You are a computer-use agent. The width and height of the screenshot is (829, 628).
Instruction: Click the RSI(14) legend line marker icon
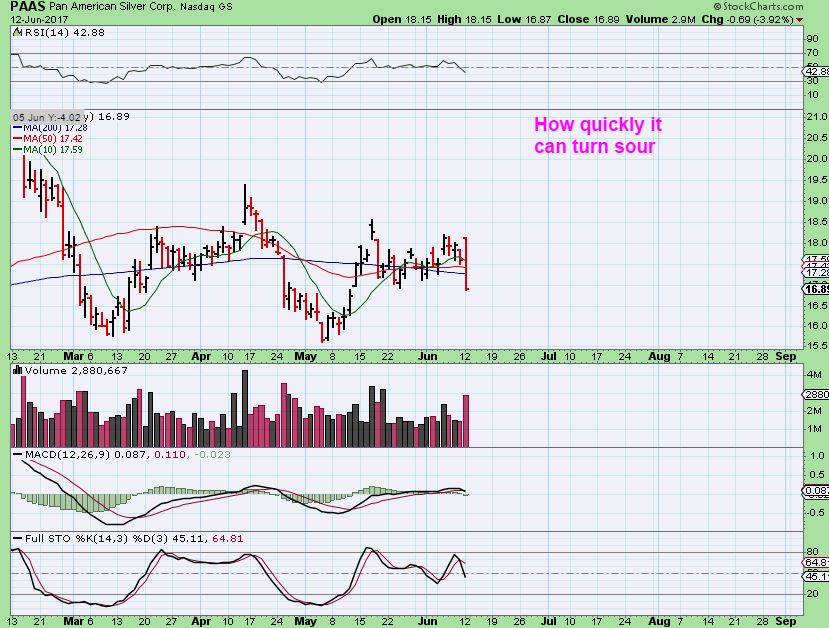coord(17,32)
